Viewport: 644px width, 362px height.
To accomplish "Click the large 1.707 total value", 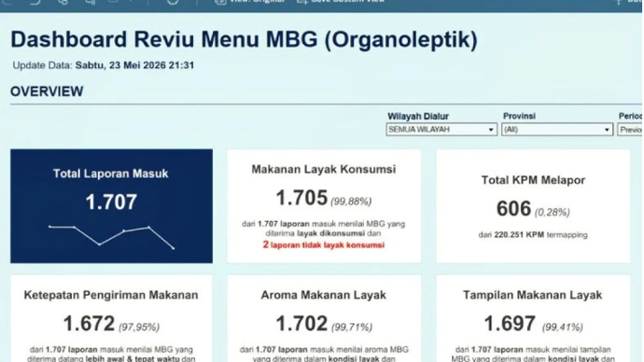I will (x=111, y=202).
